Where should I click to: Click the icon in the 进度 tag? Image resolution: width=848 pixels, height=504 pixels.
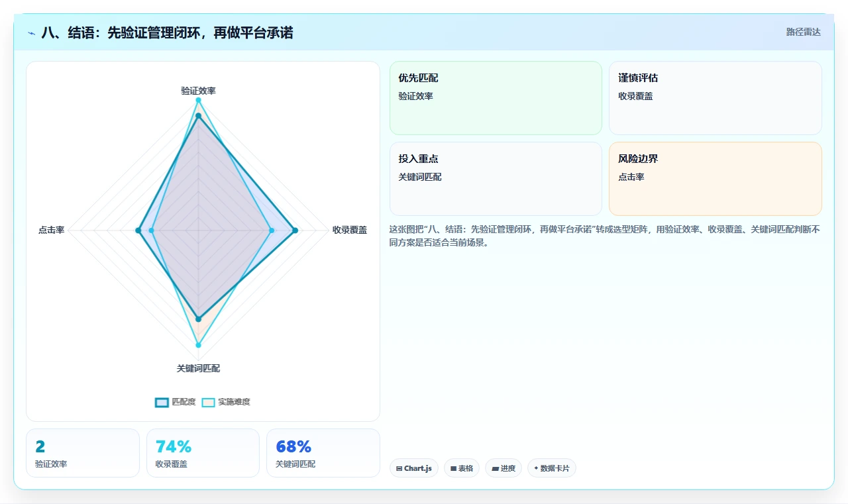[x=495, y=468]
